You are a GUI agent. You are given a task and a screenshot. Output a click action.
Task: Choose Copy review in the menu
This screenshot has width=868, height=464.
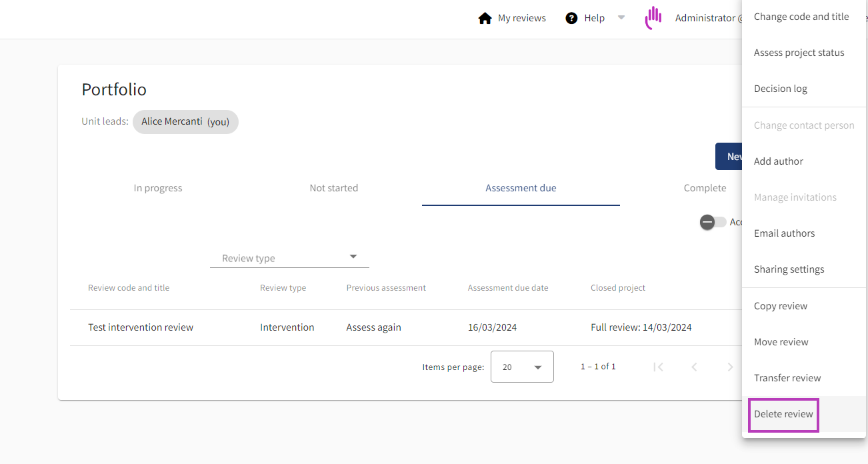(x=781, y=306)
